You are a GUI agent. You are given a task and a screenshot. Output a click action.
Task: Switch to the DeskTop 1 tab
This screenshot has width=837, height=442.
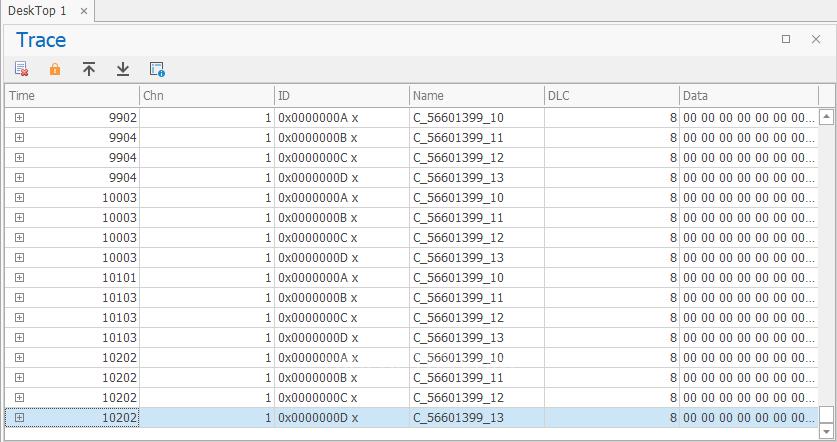click(37, 11)
